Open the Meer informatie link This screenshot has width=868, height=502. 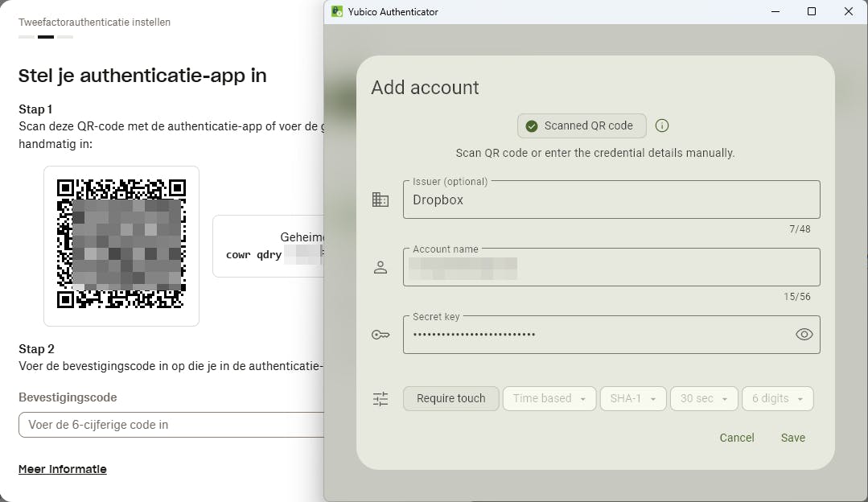63,469
